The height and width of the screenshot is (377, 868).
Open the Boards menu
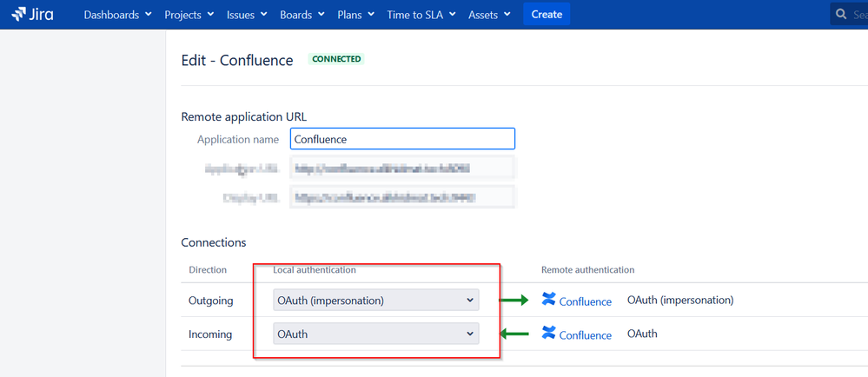pyautogui.click(x=303, y=15)
